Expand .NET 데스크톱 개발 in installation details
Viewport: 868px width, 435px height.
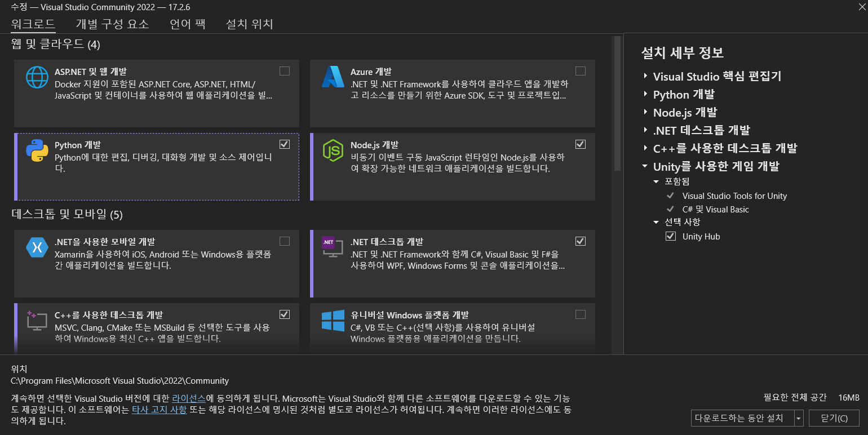click(645, 130)
